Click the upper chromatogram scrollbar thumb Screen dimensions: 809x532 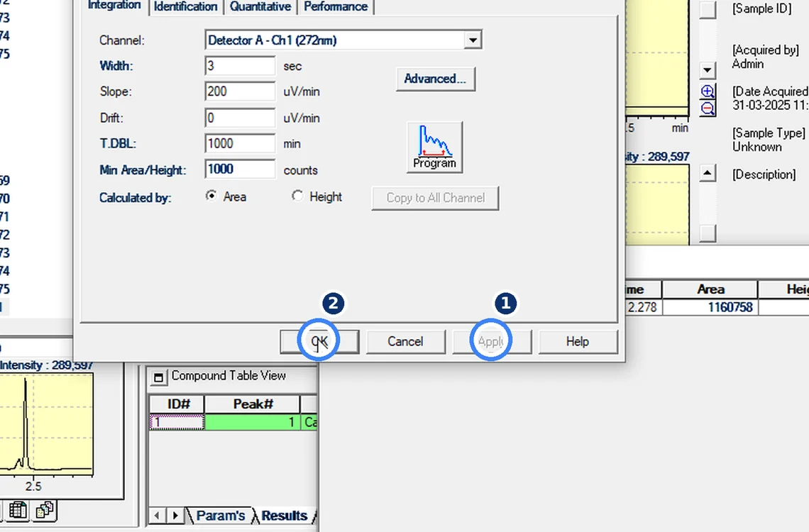[x=708, y=10]
